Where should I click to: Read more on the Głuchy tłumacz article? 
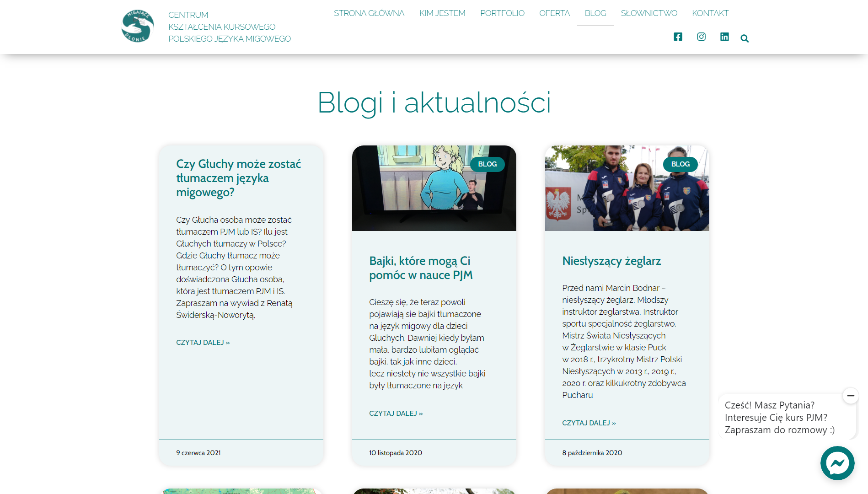point(203,343)
